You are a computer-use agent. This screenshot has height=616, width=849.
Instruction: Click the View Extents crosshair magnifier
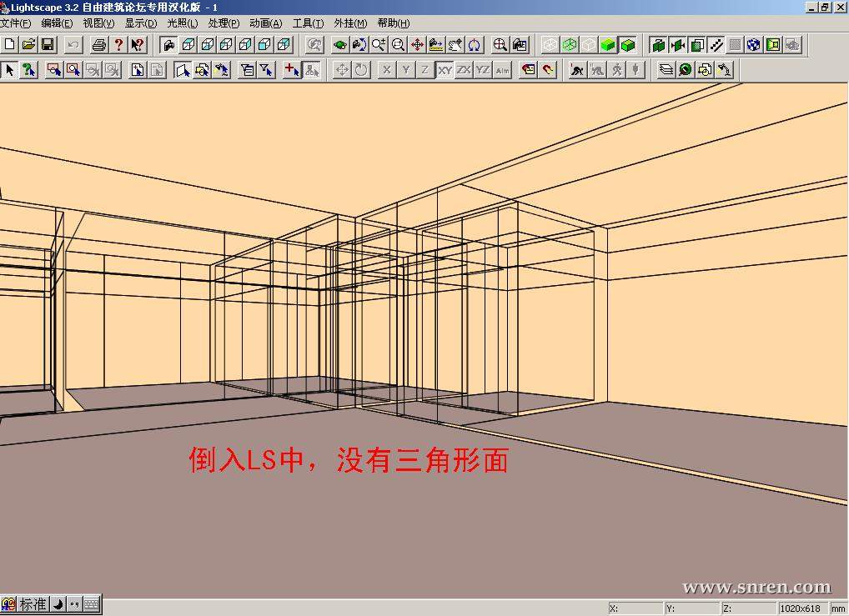[x=500, y=44]
